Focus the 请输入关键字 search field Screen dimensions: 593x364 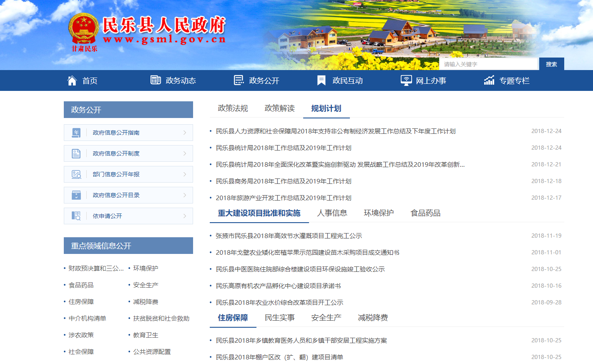[489, 64]
